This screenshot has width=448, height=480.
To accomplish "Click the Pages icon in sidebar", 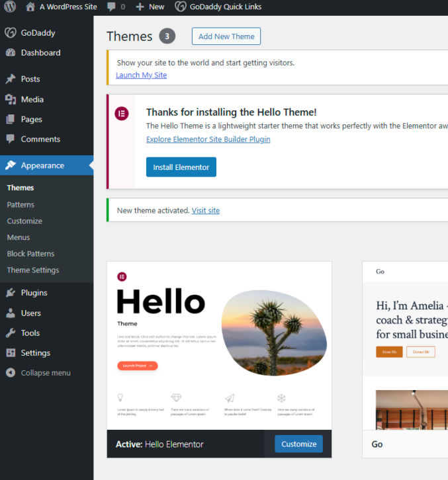I will coord(11,119).
